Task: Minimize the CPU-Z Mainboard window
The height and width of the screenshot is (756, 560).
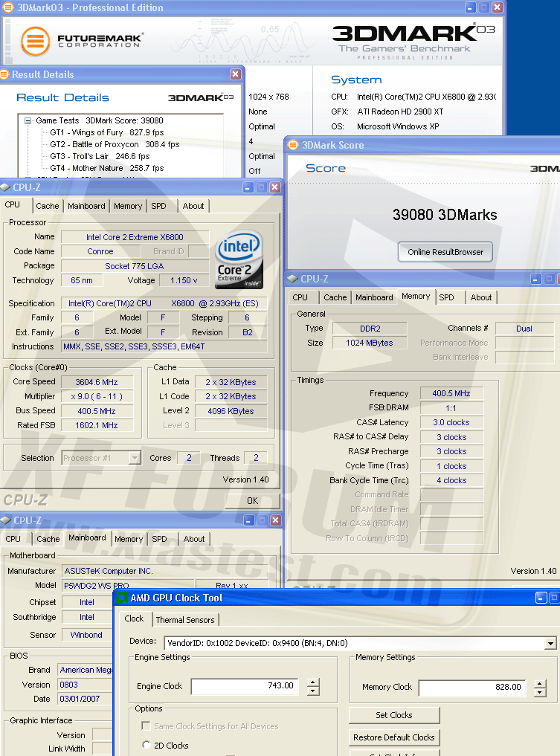Action: tap(248, 520)
